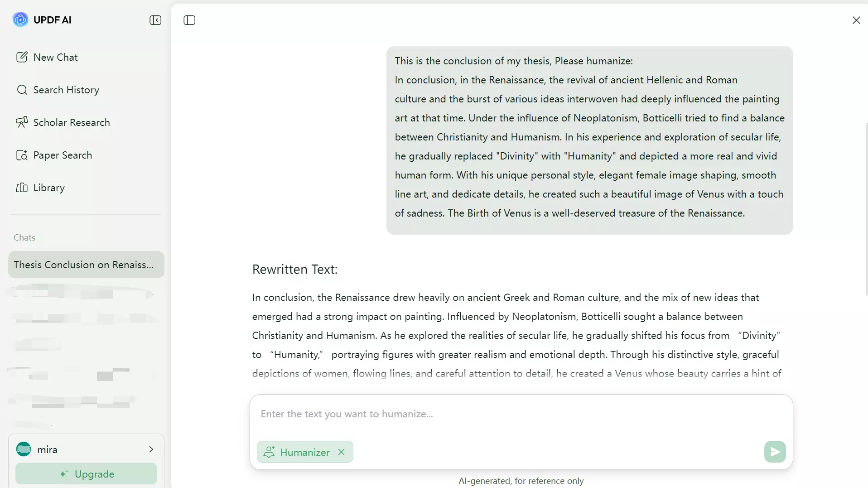Click the Search History magnifier icon
Screen dimensions: 868x488
pyautogui.click(x=22, y=90)
